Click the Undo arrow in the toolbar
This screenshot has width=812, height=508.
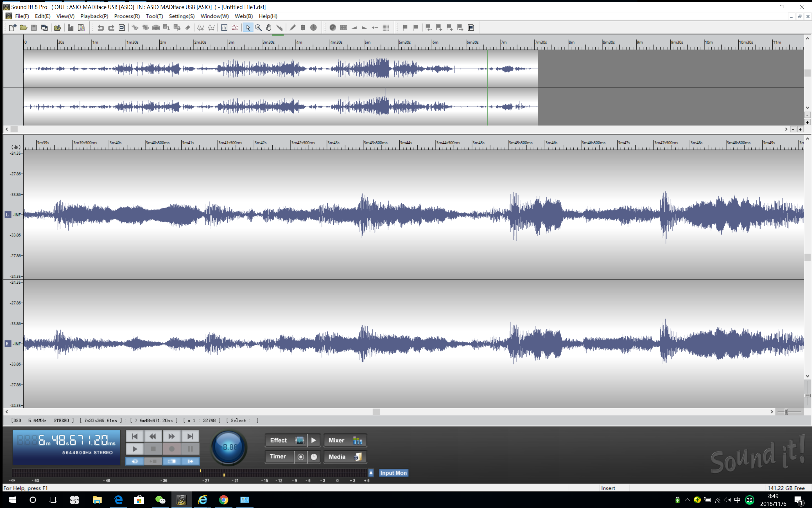100,28
